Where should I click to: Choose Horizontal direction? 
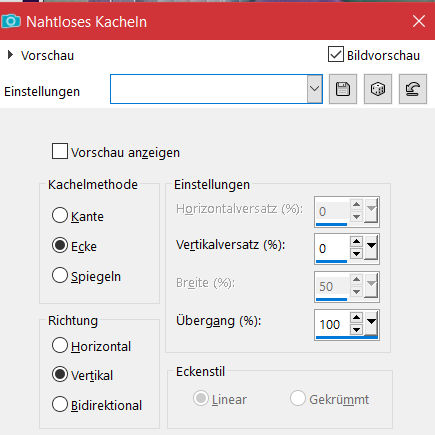click(x=60, y=345)
